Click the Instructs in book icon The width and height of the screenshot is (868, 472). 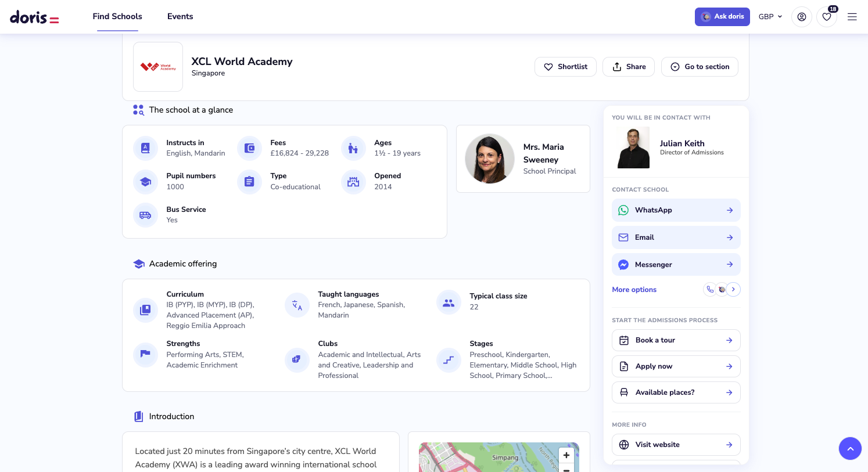[145, 148]
